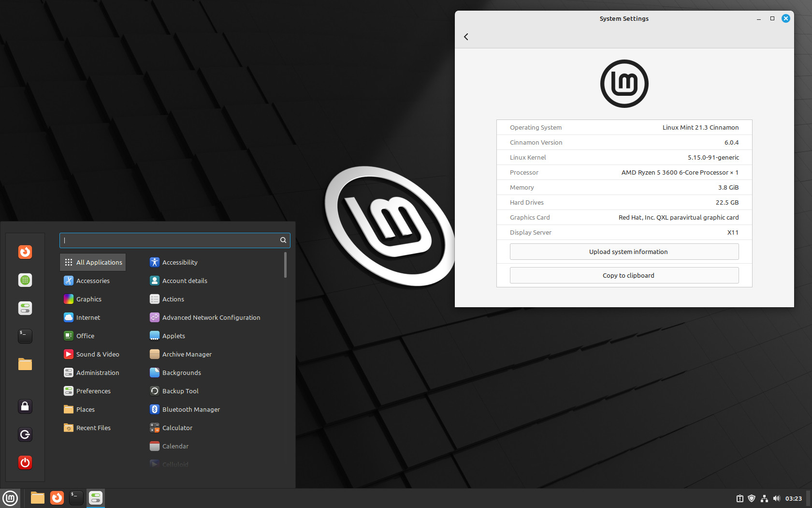
Task: Open the network connection tray icon
Action: tap(764, 498)
